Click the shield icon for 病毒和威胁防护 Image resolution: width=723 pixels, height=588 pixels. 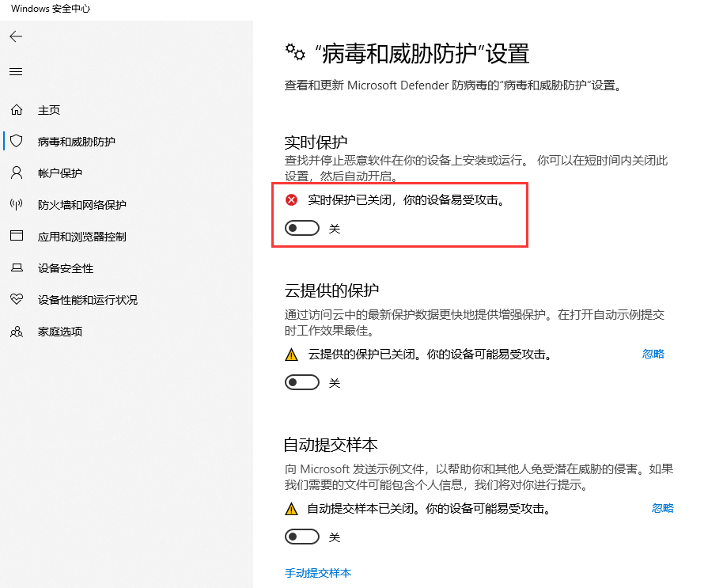[17, 141]
